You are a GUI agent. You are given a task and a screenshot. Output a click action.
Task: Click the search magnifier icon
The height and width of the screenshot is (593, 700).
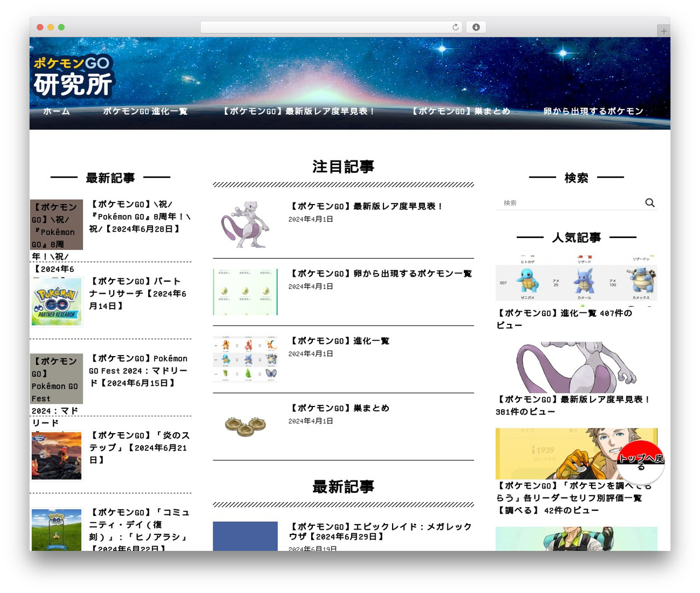coord(650,202)
